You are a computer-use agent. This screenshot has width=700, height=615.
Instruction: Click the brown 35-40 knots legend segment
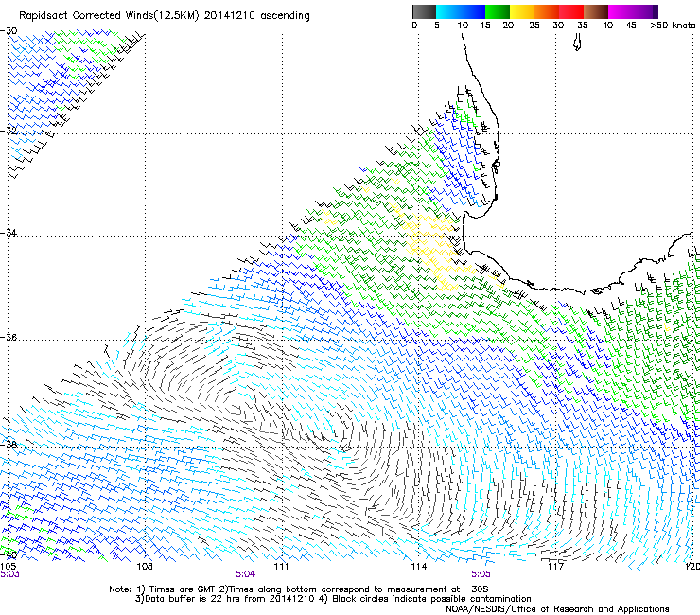[x=596, y=11]
